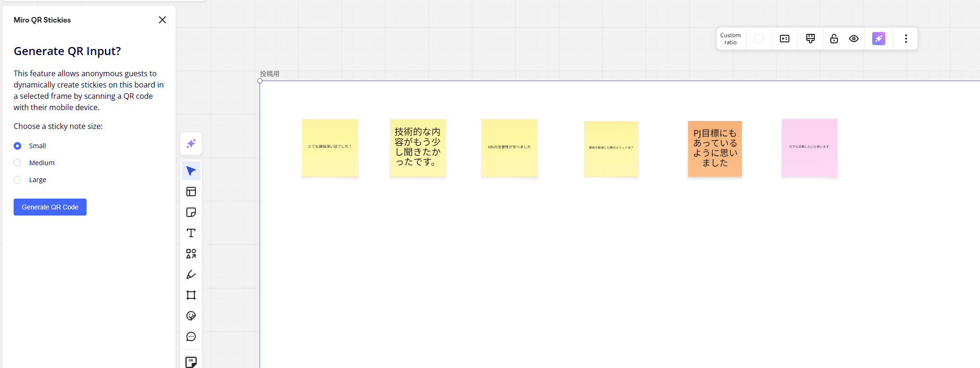The image size is (980, 368).
Task: Select the Large sticky note size
Action: coord(17,180)
